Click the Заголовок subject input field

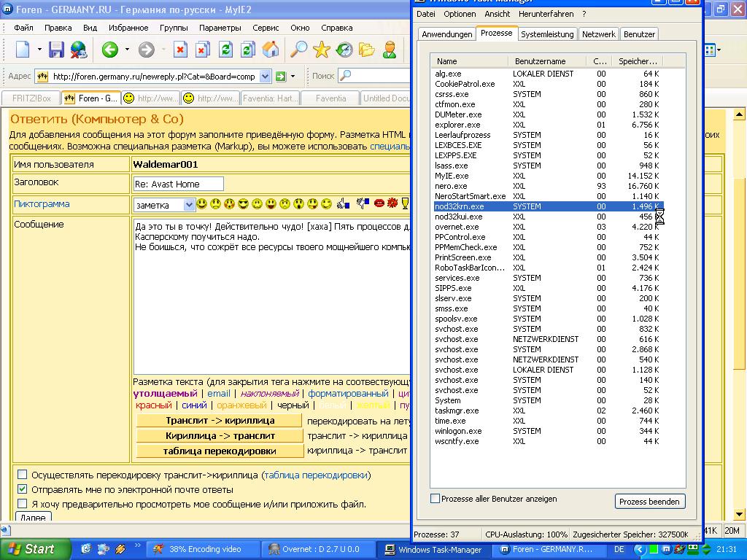178,184
